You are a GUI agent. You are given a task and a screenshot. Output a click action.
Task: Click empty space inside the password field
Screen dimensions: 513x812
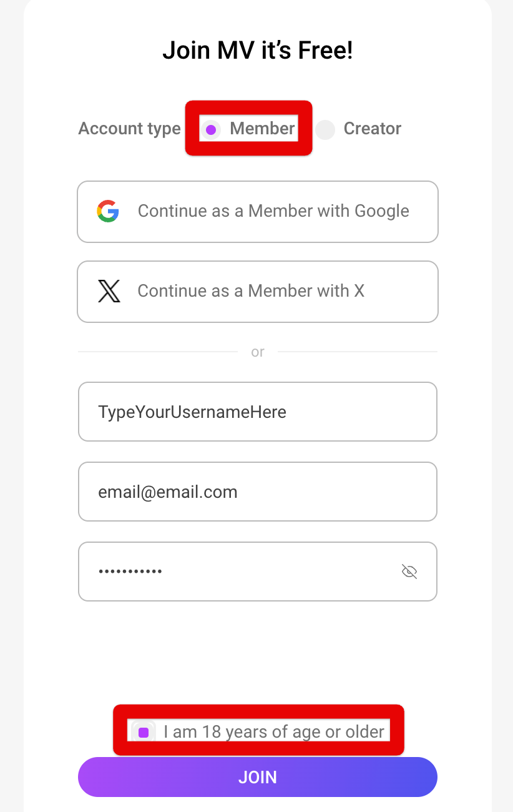281,572
